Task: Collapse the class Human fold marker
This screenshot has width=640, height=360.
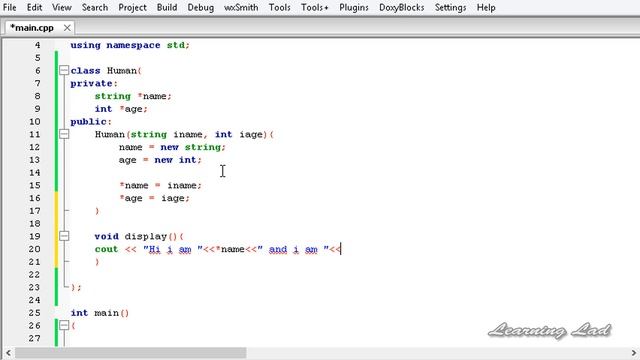Action: [x=64, y=71]
